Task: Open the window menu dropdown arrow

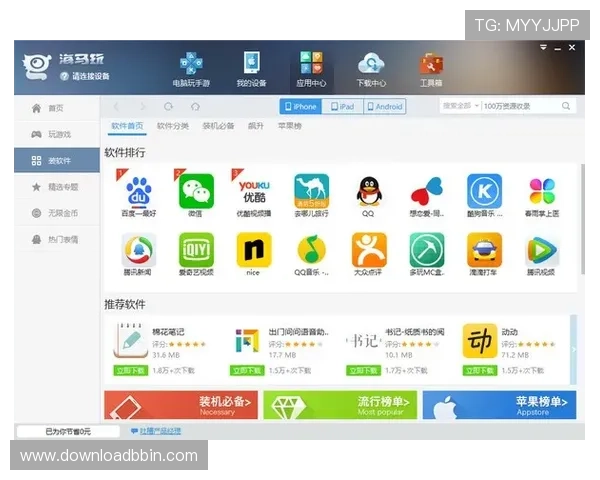Action: (x=543, y=48)
